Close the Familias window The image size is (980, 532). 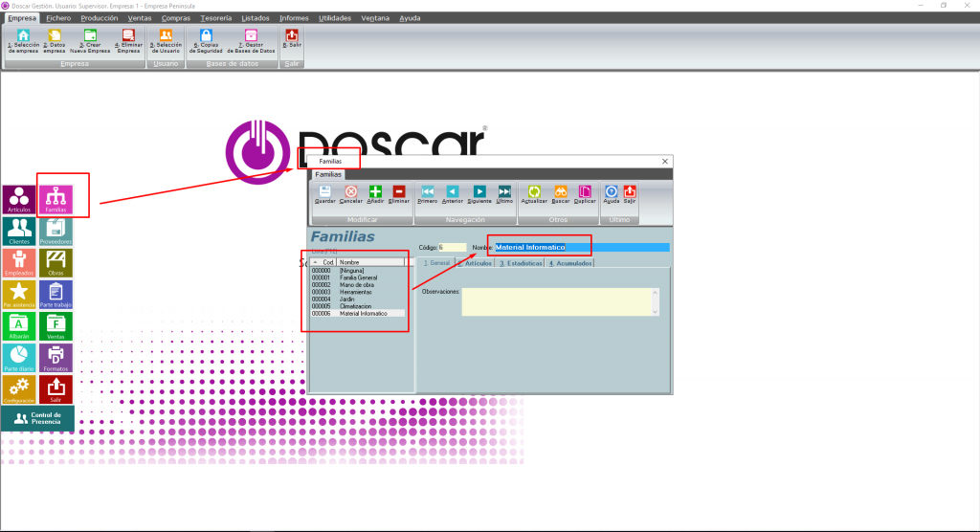pos(665,162)
